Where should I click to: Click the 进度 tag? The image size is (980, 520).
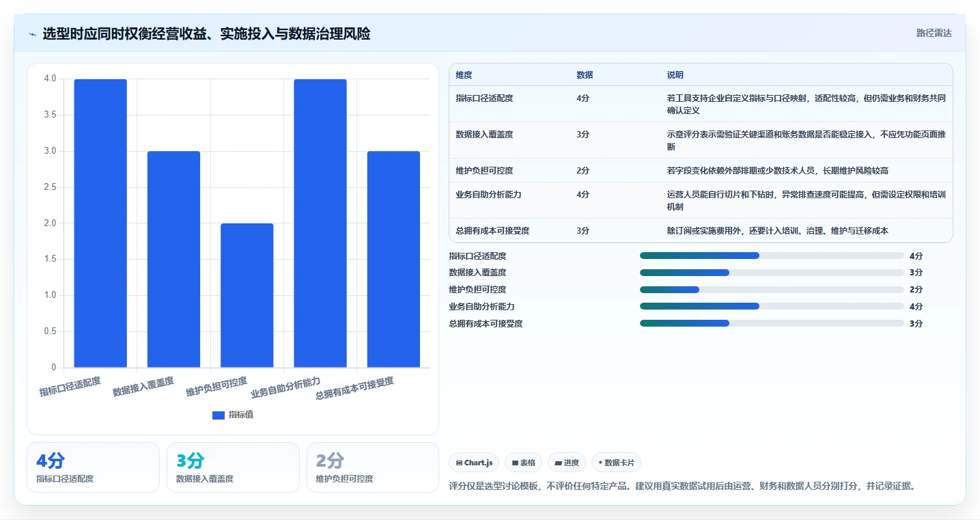(x=567, y=463)
